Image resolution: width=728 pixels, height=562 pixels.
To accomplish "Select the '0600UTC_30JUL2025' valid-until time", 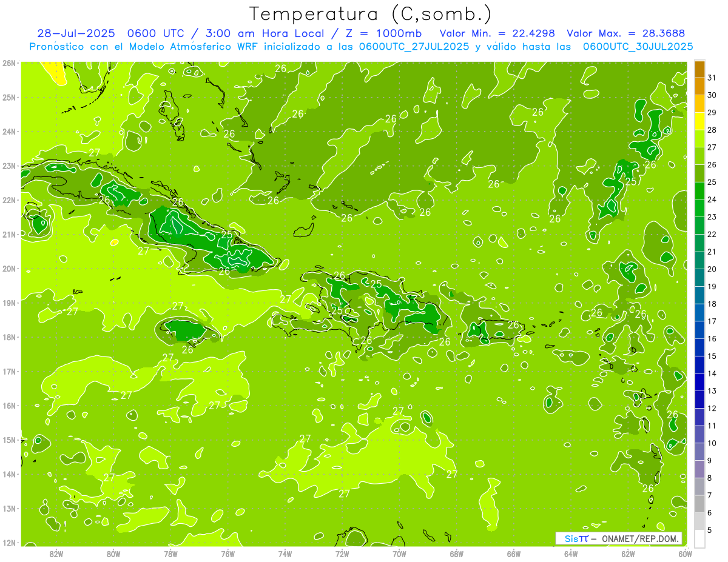I will click(638, 47).
